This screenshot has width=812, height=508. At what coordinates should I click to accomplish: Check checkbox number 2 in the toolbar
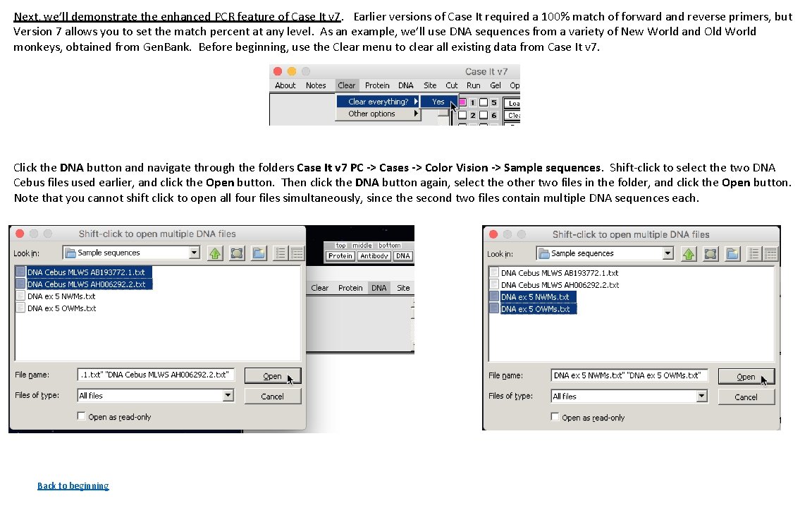pos(462,115)
